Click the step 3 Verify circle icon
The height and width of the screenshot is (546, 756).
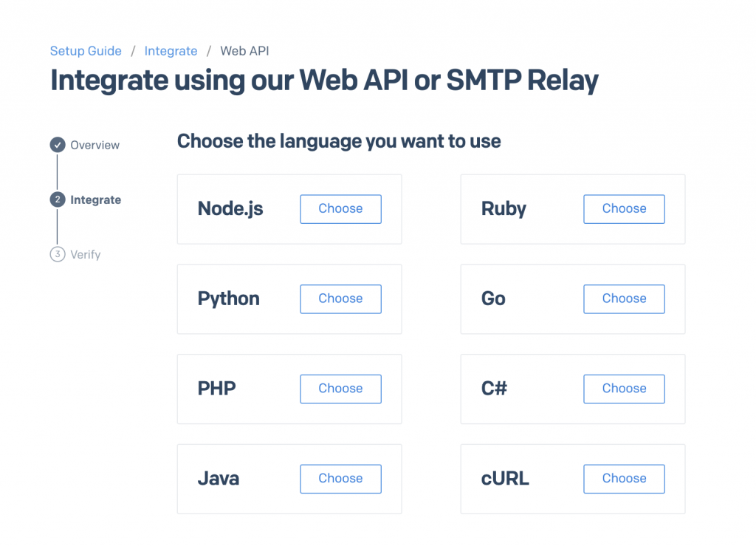click(x=58, y=254)
